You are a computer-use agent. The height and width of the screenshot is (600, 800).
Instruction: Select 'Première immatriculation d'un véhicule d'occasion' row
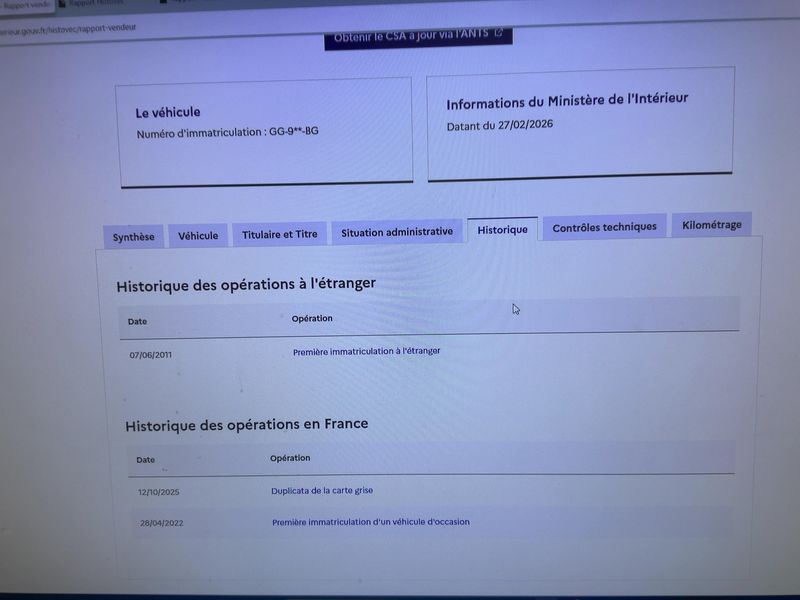431,522
